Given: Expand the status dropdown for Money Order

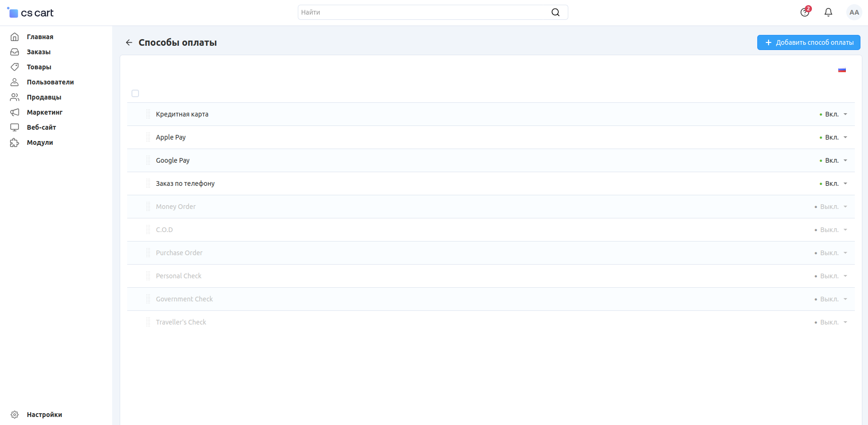Looking at the screenshot, I should point(831,207).
